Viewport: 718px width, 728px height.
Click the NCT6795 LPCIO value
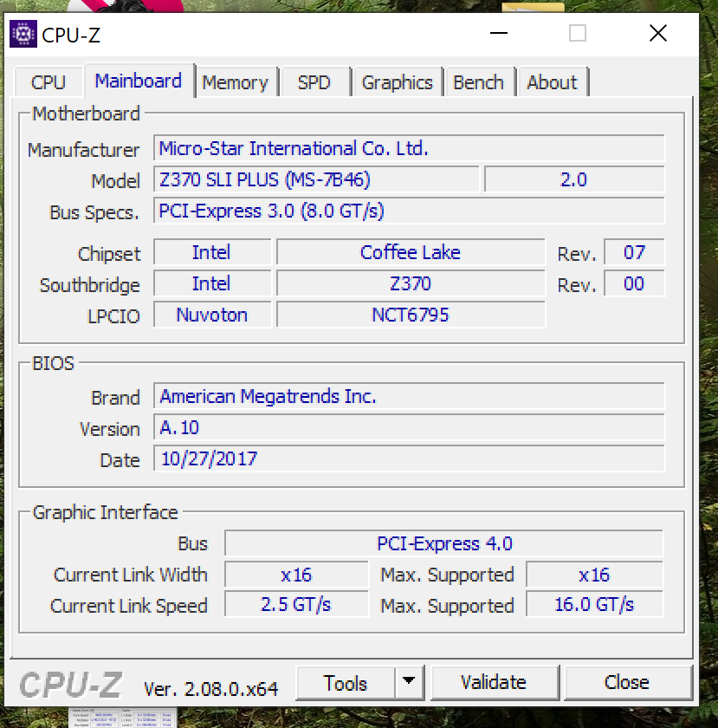coord(411,315)
